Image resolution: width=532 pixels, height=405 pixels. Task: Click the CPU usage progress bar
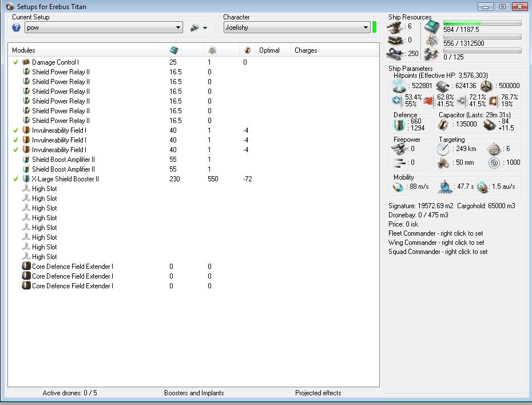[x=482, y=23]
